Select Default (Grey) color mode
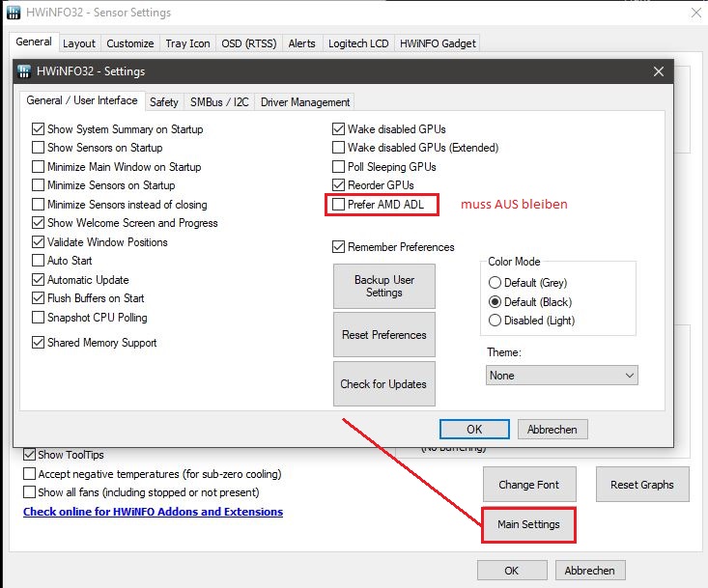 (x=495, y=283)
